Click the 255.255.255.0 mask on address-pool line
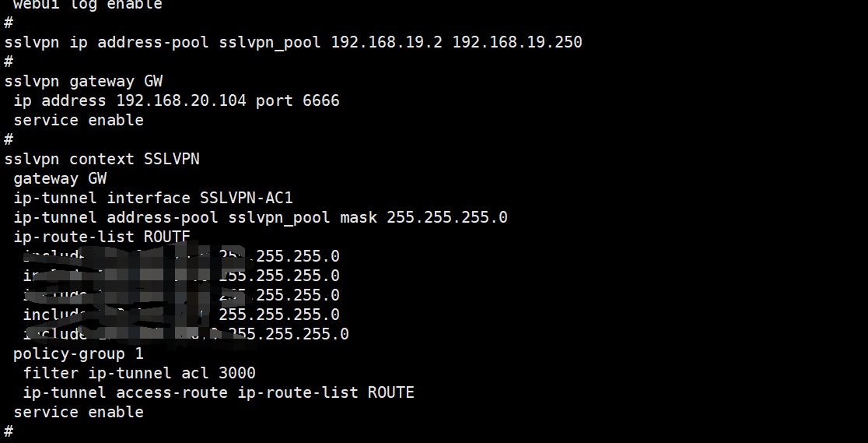The width and height of the screenshot is (868, 443). [x=446, y=217]
